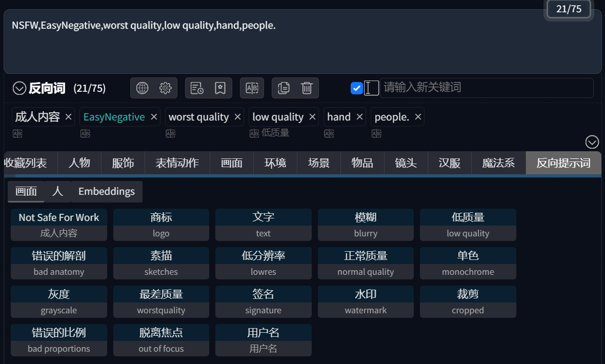This screenshot has width=605, height=364.
Task: Switch to the 魔法系 tab
Action: coord(498,163)
